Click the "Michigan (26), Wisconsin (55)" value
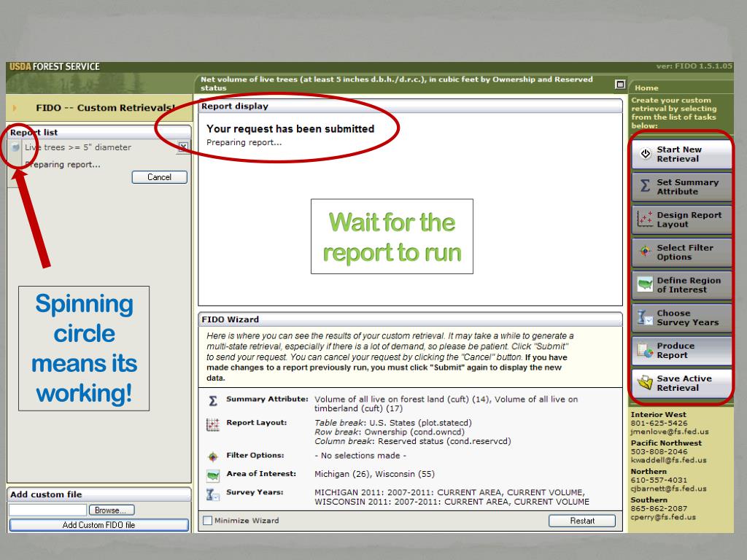Image resolution: width=747 pixels, height=560 pixels. coord(374,474)
